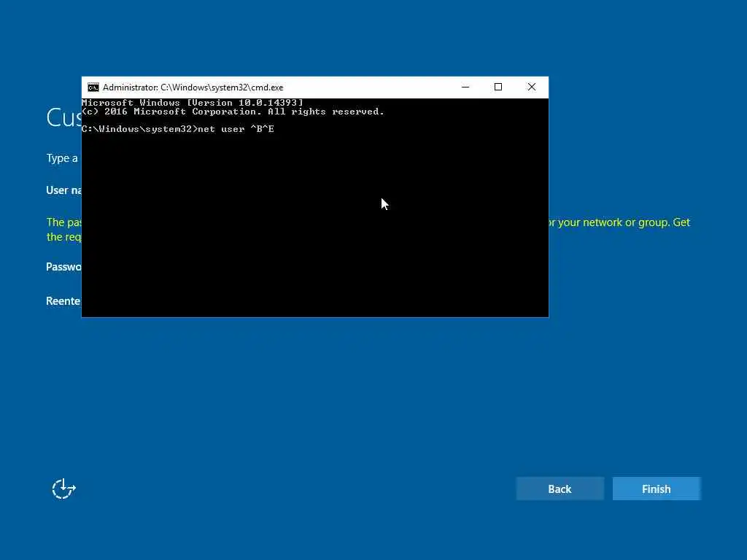Click the Microsoft Windows version line
Screen dimensions: 747x560
coord(193,102)
